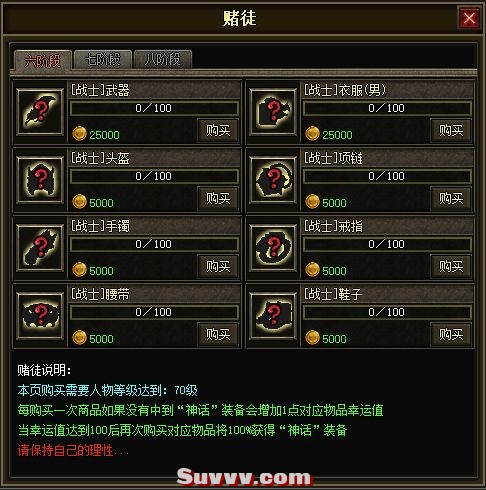Image resolution: width=486 pixels, height=490 pixels.
Task: Buy the warrior ring for 5000
Action: pos(451,266)
